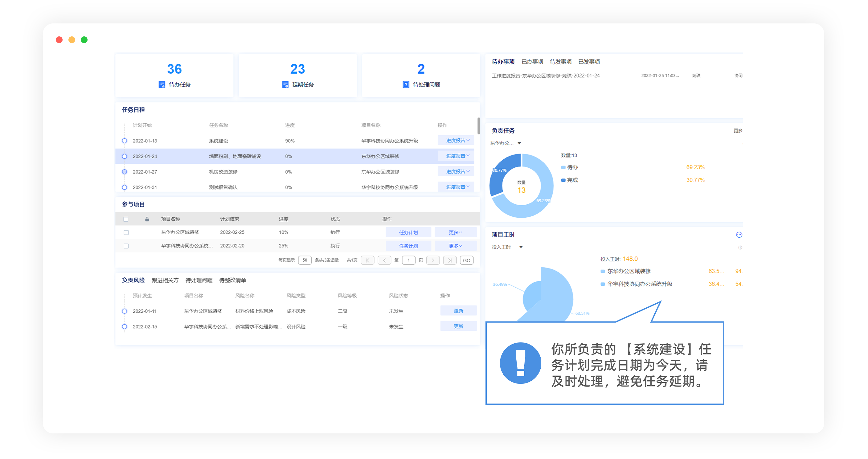
Task: Go to previous page arrow icon
Action: [x=384, y=260]
